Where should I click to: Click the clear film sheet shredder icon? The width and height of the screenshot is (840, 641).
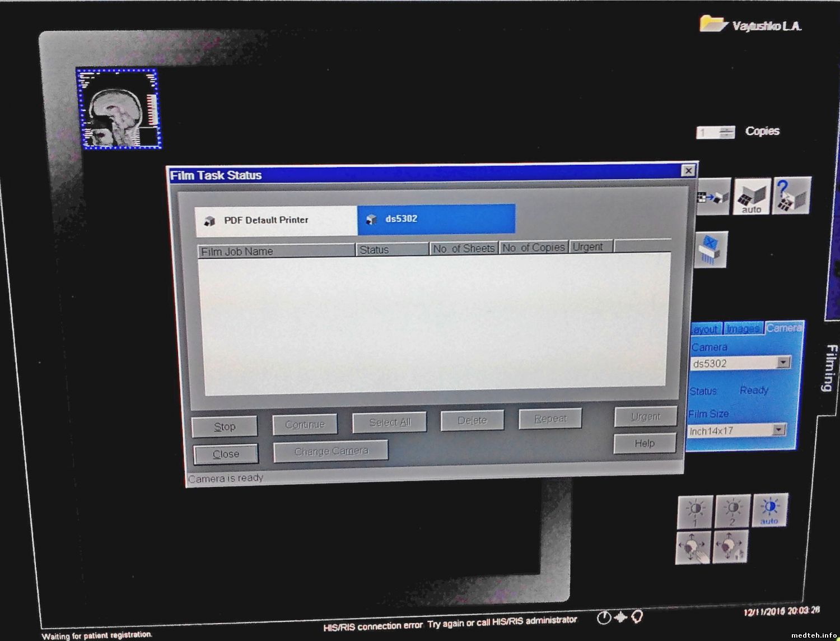(711, 249)
